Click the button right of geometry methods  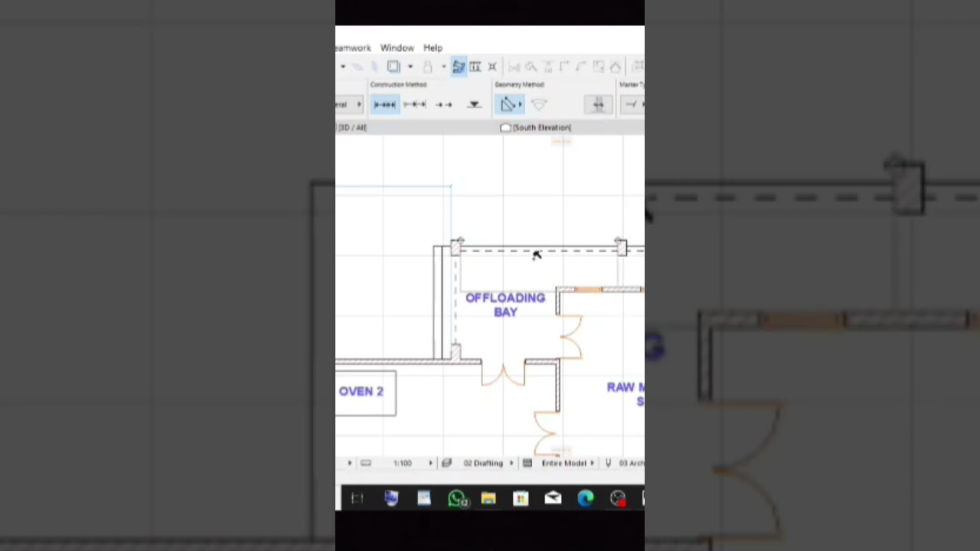tap(599, 105)
